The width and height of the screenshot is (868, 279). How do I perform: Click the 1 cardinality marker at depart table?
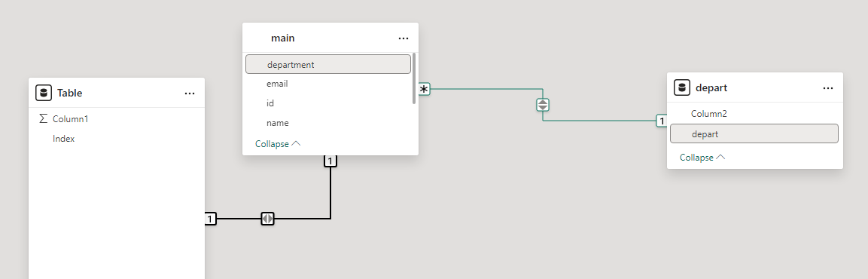662,121
